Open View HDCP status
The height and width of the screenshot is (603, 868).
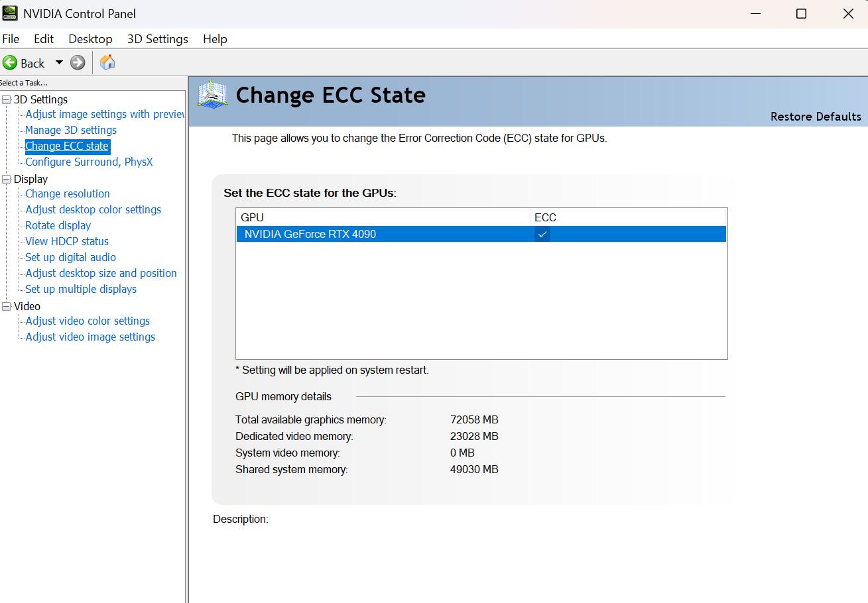pos(67,241)
